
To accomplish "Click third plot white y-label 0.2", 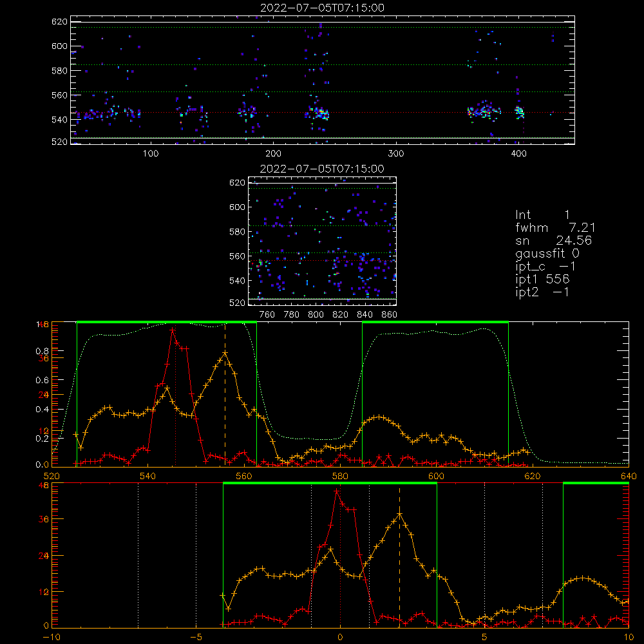I will click(x=42, y=438).
